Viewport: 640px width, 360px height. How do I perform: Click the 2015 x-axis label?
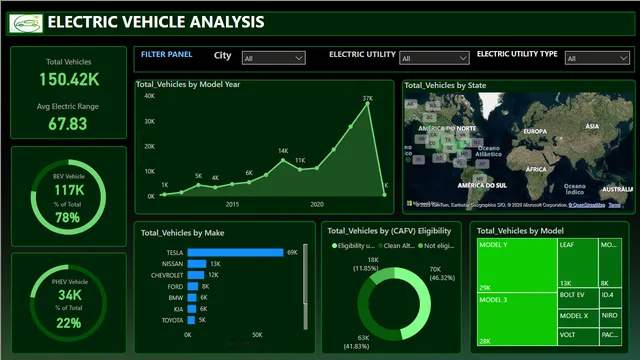232,204
